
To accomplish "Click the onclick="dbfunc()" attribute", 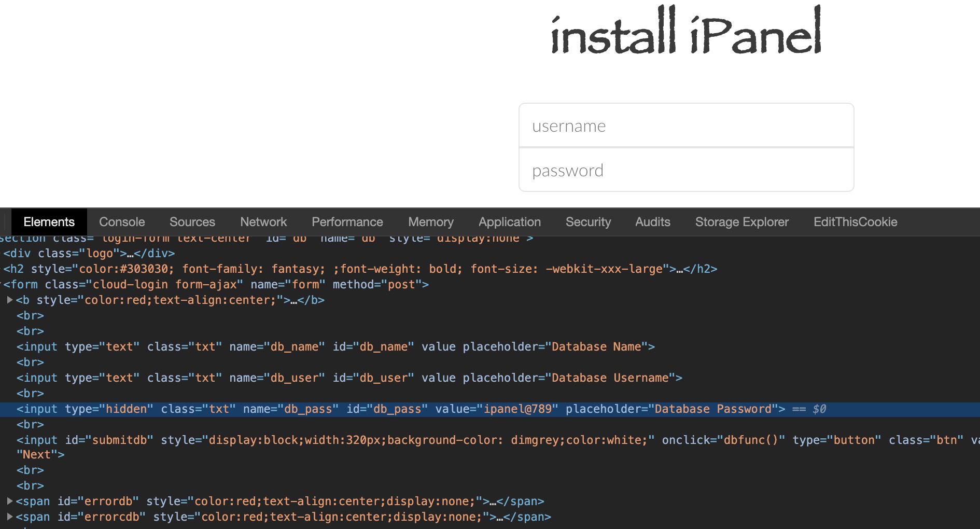I will click(723, 440).
